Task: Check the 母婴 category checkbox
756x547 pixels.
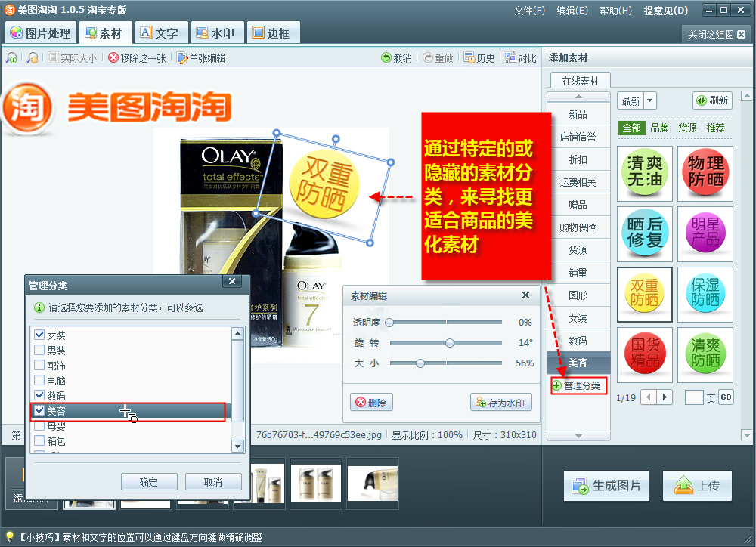Action: (x=39, y=425)
